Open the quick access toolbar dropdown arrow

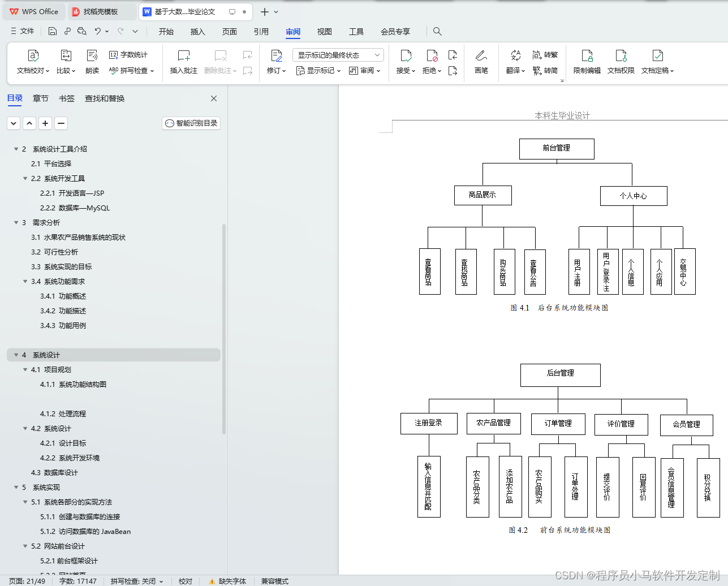135,31
